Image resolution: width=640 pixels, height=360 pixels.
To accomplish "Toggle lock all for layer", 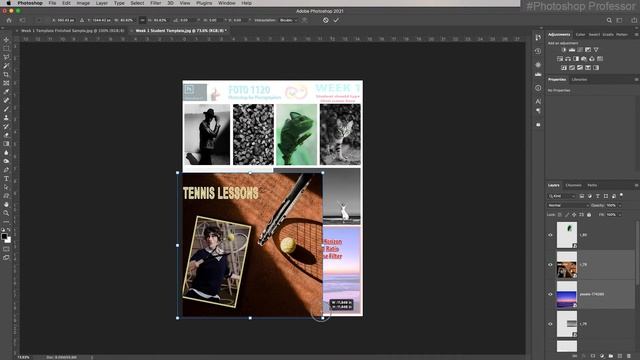I will pyautogui.click(x=589, y=215).
